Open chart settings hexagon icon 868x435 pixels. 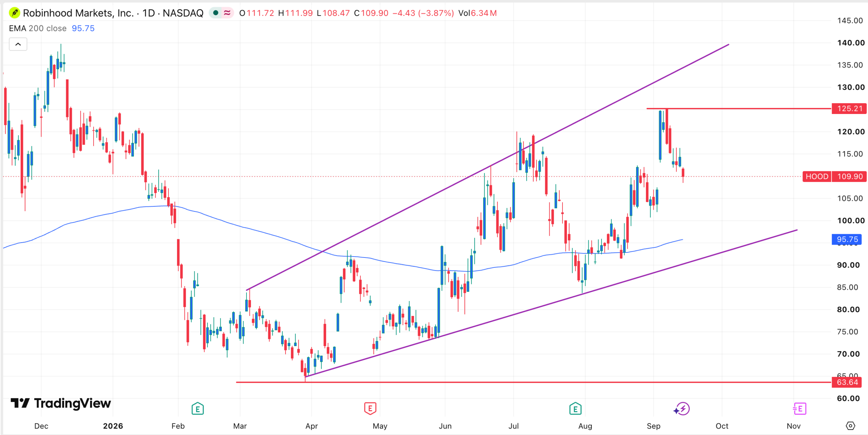pyautogui.click(x=850, y=425)
